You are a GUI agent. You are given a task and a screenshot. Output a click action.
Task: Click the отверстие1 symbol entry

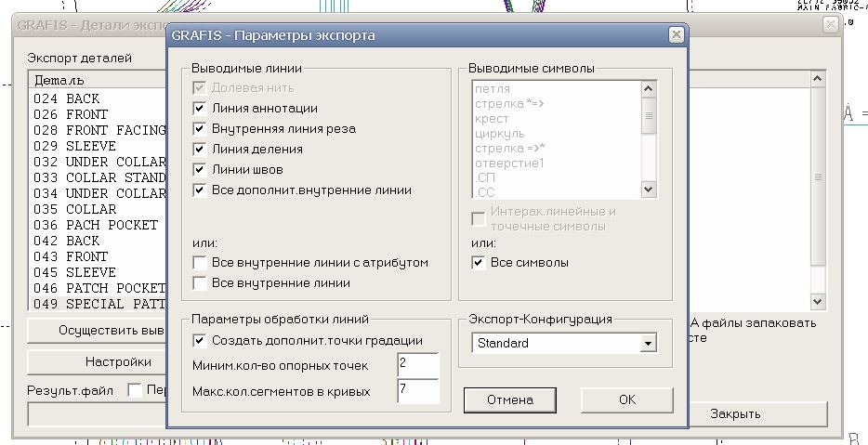(x=509, y=164)
